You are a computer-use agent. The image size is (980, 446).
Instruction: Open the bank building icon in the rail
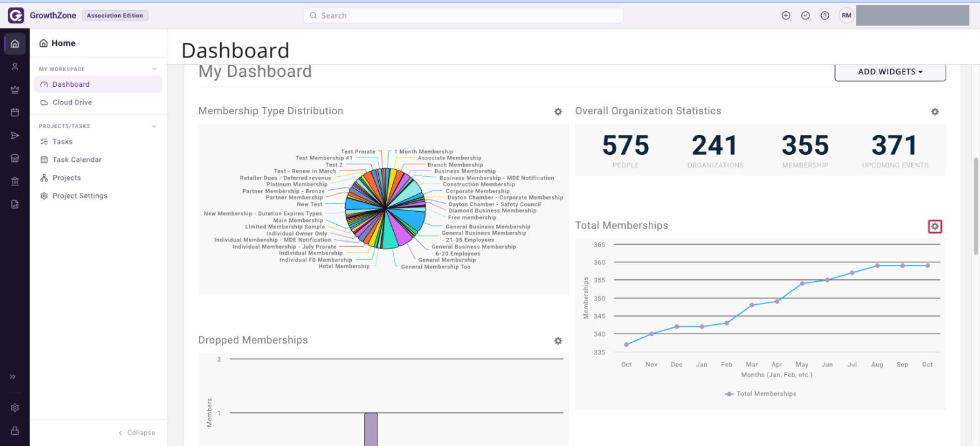[15, 181]
